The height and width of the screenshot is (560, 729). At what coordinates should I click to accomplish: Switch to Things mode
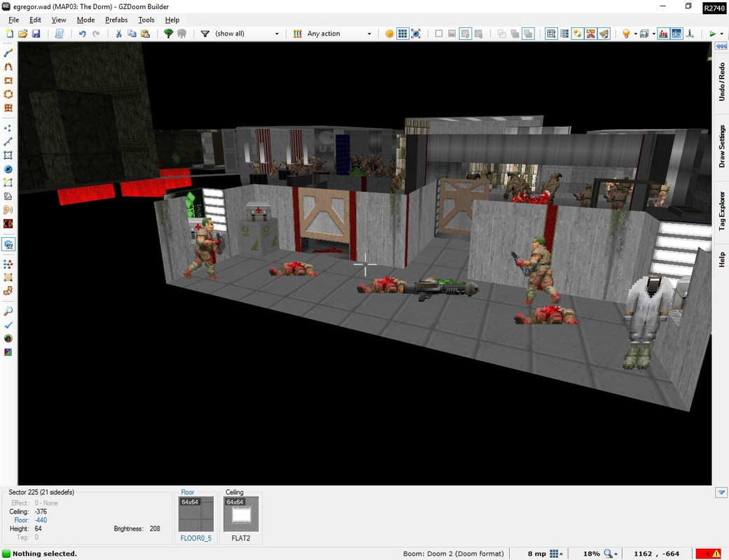point(8,169)
